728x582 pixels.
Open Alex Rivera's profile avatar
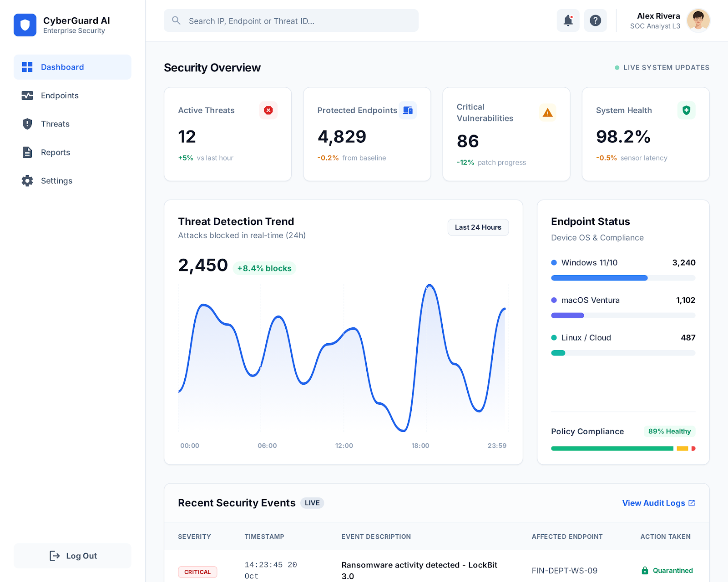[x=698, y=20]
